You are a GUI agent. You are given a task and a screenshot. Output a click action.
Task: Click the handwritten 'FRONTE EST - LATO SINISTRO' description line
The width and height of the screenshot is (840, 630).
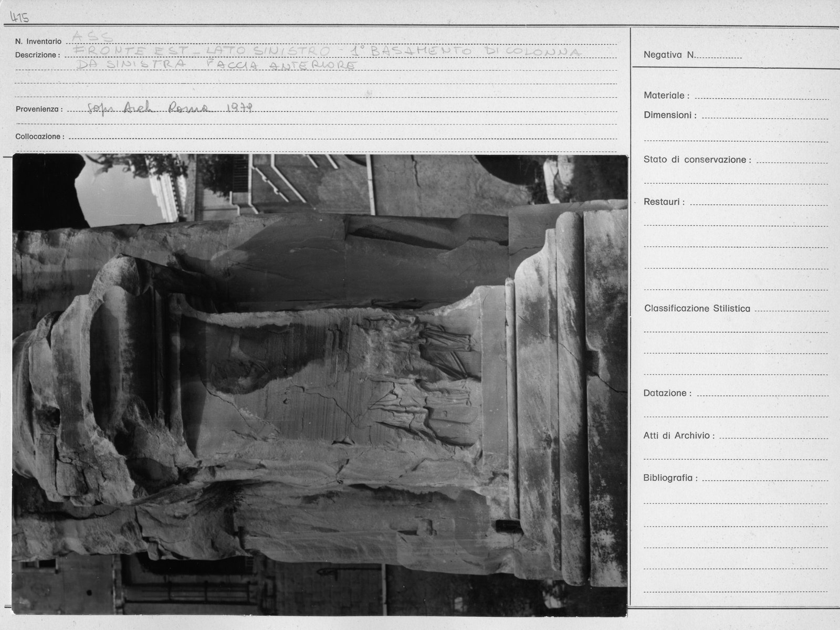(328, 51)
